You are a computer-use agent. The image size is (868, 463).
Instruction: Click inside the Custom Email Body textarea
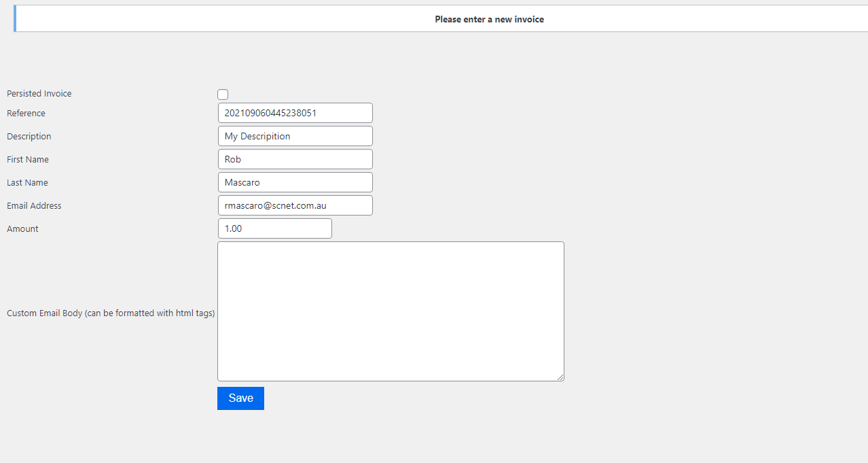point(391,311)
